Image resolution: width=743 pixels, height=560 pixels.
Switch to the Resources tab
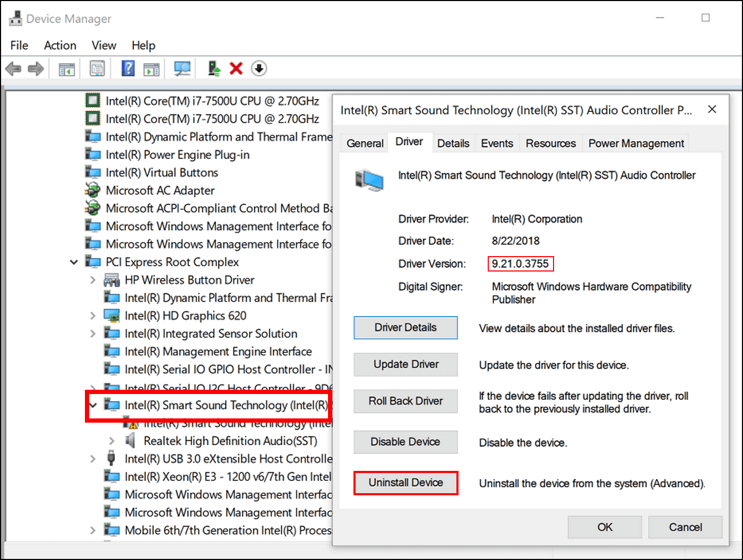point(550,143)
